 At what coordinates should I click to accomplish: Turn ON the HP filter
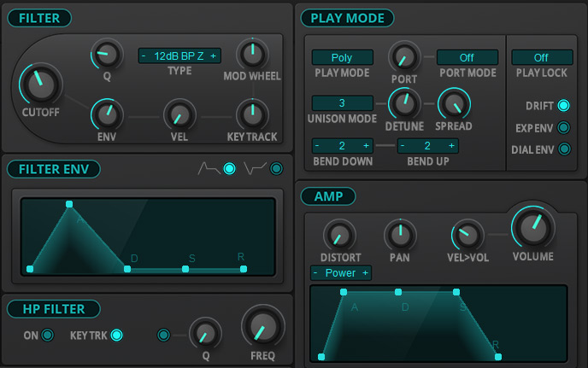point(48,335)
